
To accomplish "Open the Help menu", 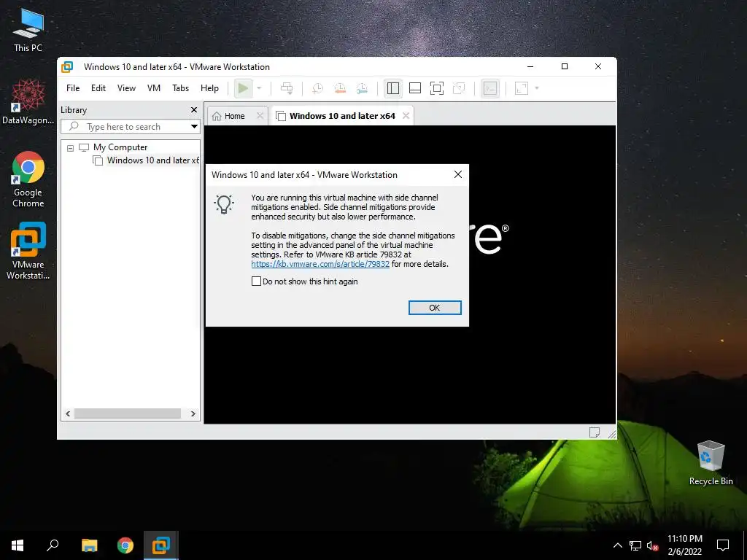I will pos(209,88).
